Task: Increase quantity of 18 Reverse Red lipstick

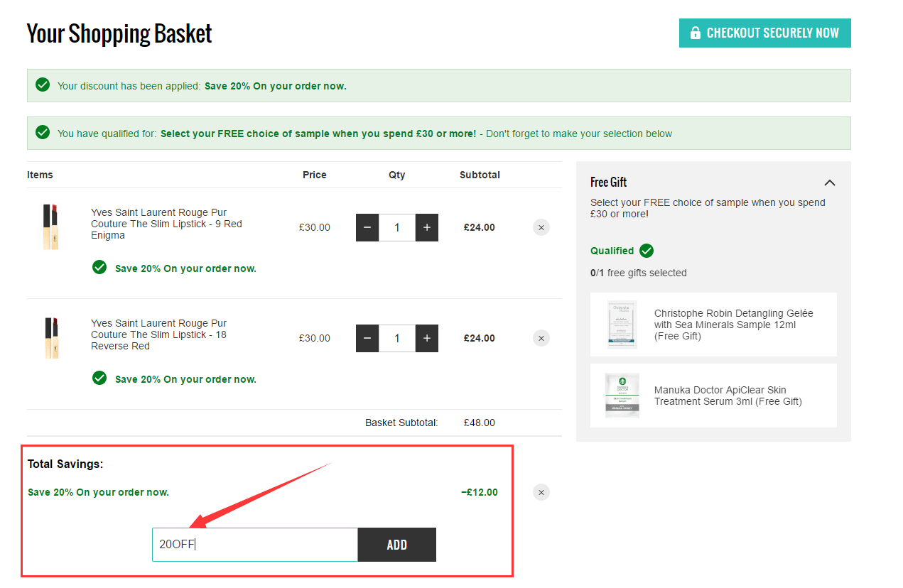Action: (x=427, y=339)
